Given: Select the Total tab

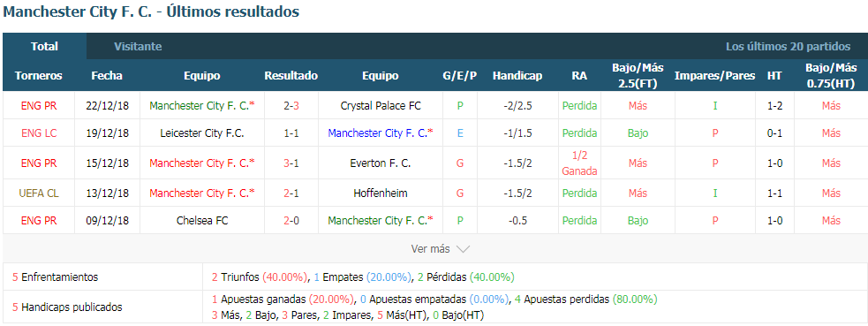Looking at the screenshot, I should [44, 47].
